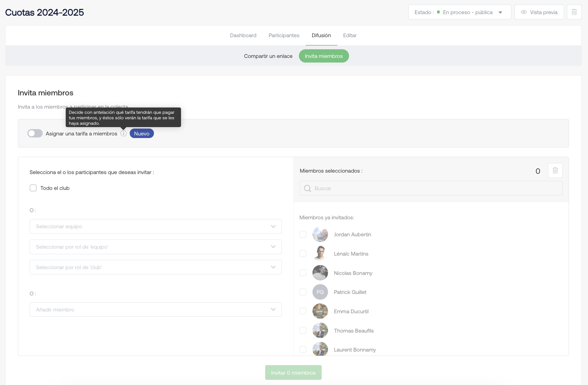Select Thomas Beaufils' checkbox
Image resolution: width=588 pixels, height=385 pixels.
click(x=303, y=330)
